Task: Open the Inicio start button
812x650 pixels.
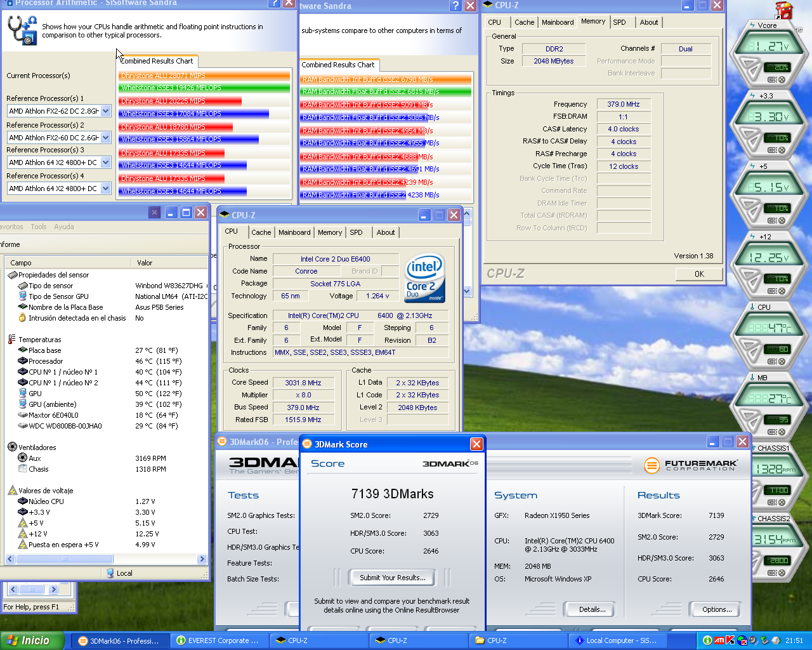Action: [32, 640]
